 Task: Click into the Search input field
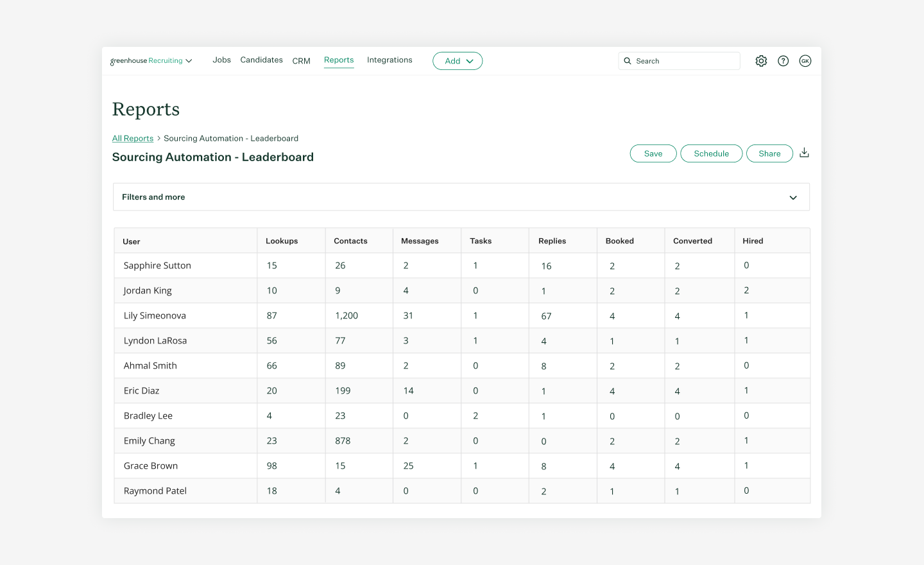[x=679, y=60]
